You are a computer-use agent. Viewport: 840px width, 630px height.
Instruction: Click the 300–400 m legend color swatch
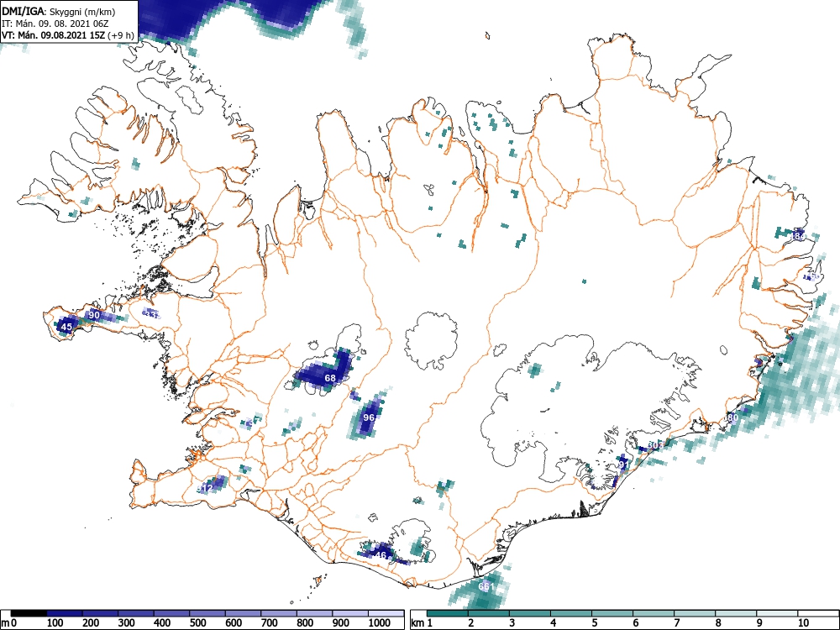[x=136, y=613]
